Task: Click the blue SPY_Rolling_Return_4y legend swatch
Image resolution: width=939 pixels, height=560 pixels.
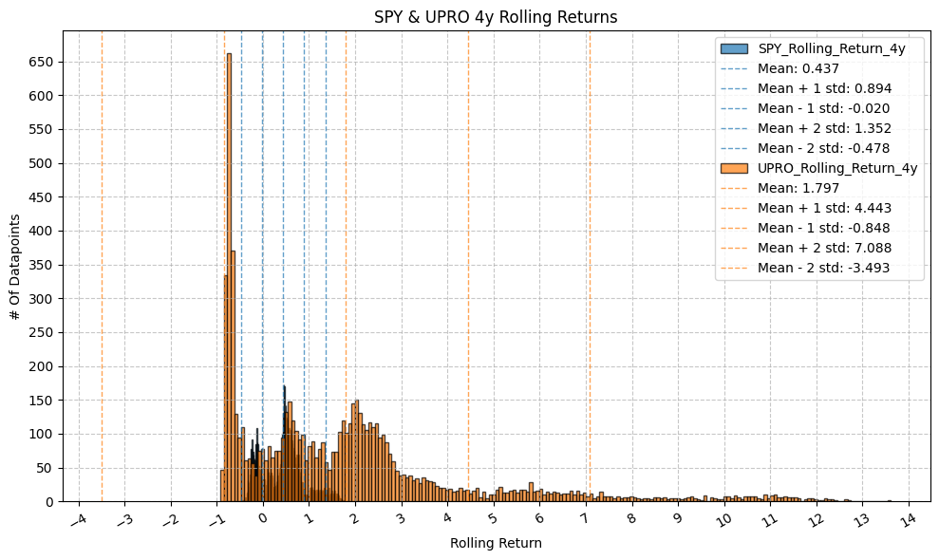Action: [734, 48]
